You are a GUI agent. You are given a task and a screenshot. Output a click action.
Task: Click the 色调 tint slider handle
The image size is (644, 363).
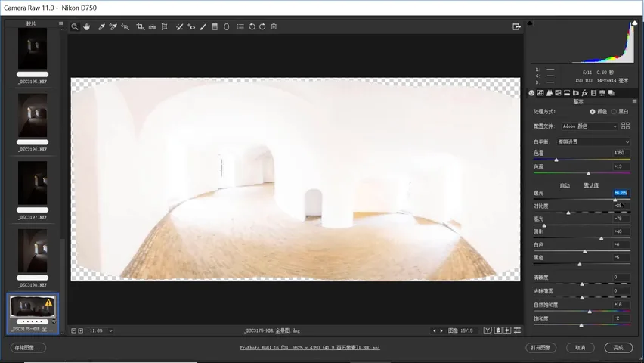[x=588, y=173]
